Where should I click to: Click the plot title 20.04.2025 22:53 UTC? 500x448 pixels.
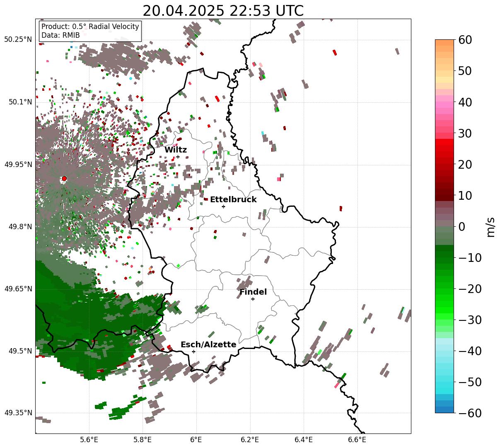223,11
